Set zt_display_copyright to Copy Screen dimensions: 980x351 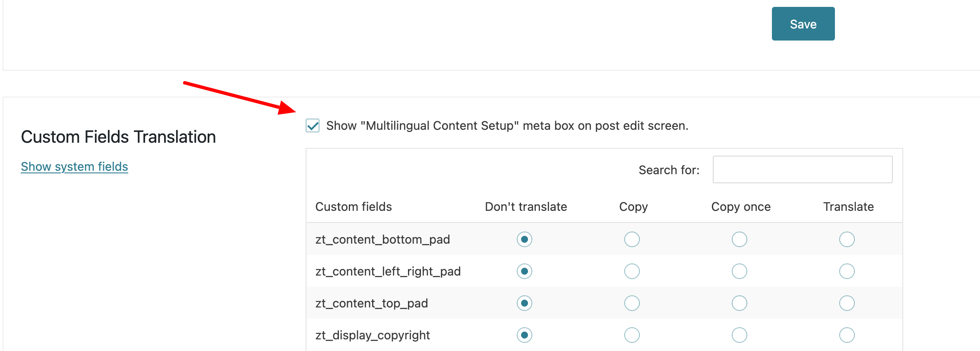coord(632,335)
